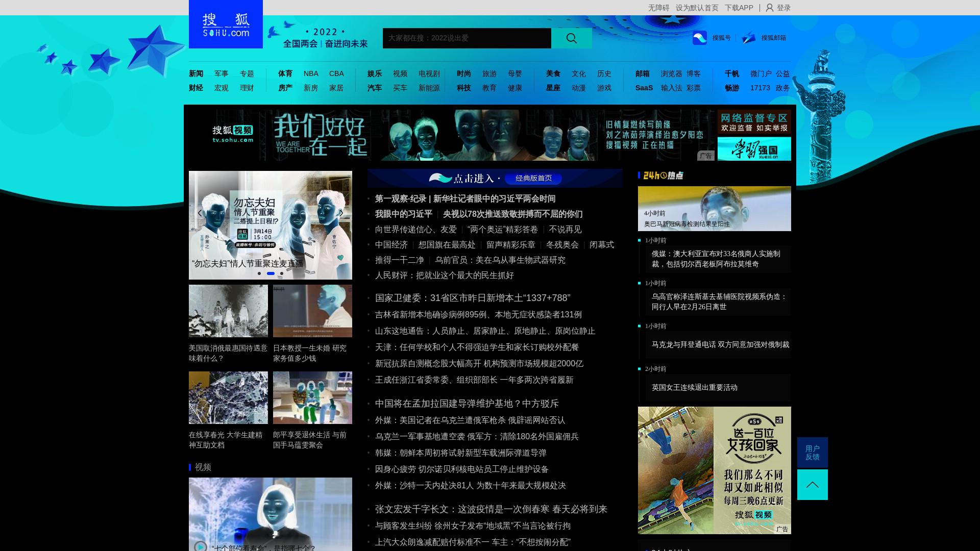The width and height of the screenshot is (980, 551).
Task: Open 吉林省新增本地确诊病例895例 story
Action: (478, 315)
